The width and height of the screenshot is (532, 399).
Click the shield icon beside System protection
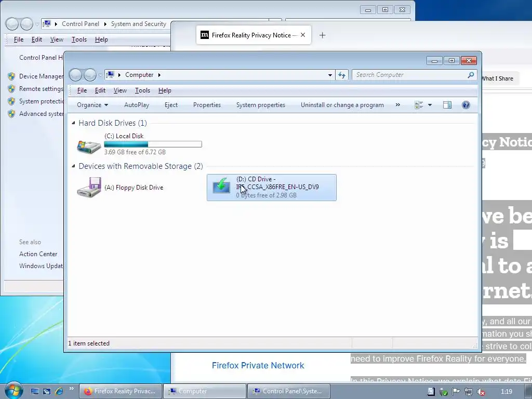(11, 101)
